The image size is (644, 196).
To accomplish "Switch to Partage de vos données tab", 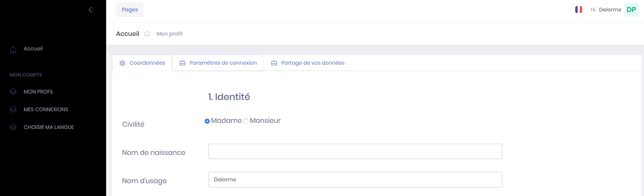I will point(312,63).
